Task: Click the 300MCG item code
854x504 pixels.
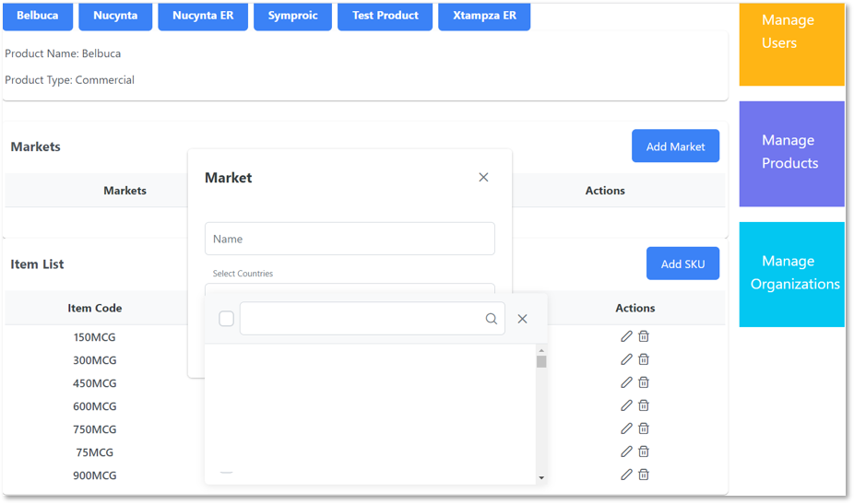Action: (95, 360)
